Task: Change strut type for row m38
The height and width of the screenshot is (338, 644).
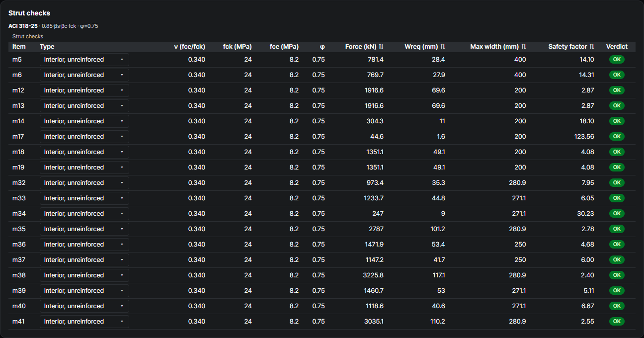Action: [x=84, y=275]
